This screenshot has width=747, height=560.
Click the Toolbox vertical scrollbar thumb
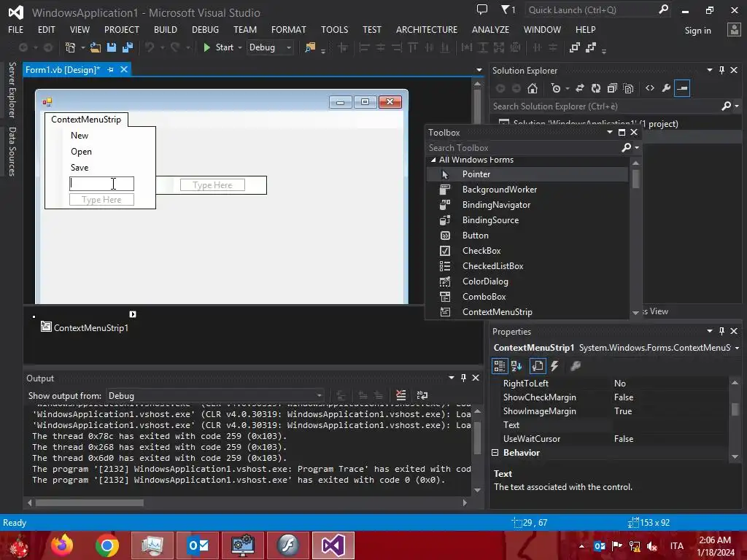(x=635, y=179)
